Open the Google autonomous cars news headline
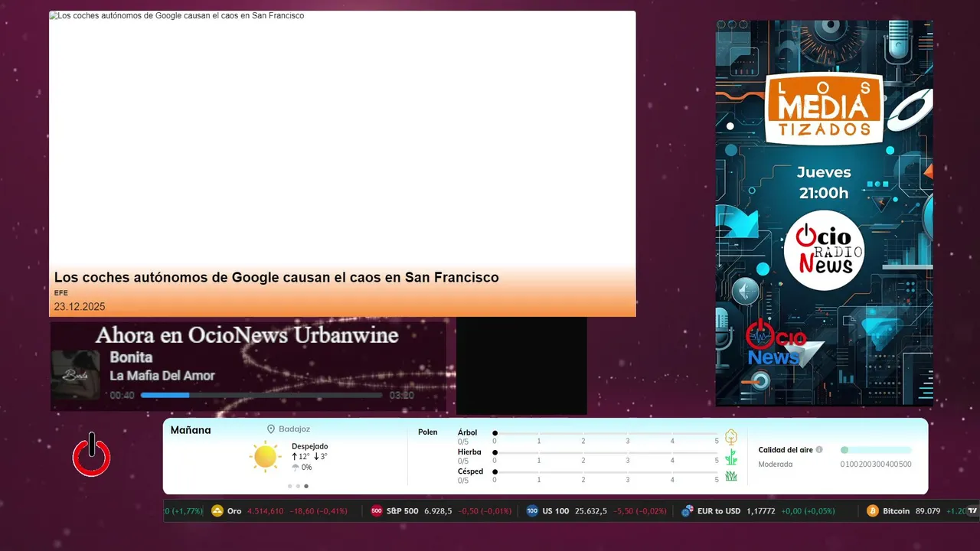The image size is (980, 551). tap(276, 277)
